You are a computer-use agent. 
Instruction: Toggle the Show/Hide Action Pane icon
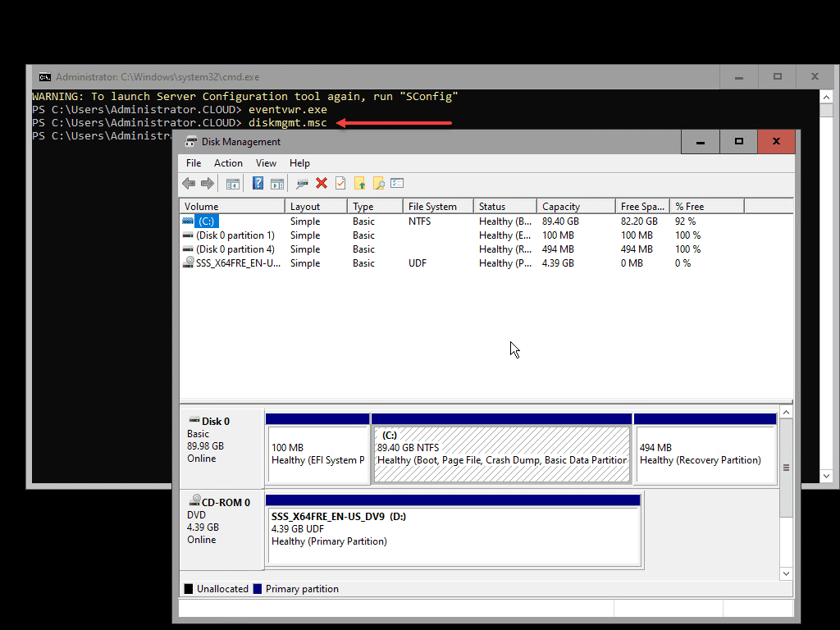(x=277, y=184)
